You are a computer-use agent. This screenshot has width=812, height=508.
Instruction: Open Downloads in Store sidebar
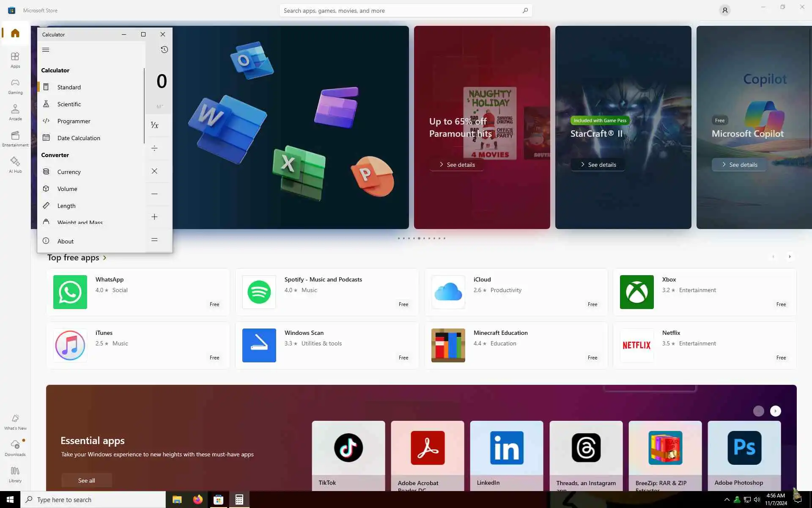coord(15,448)
